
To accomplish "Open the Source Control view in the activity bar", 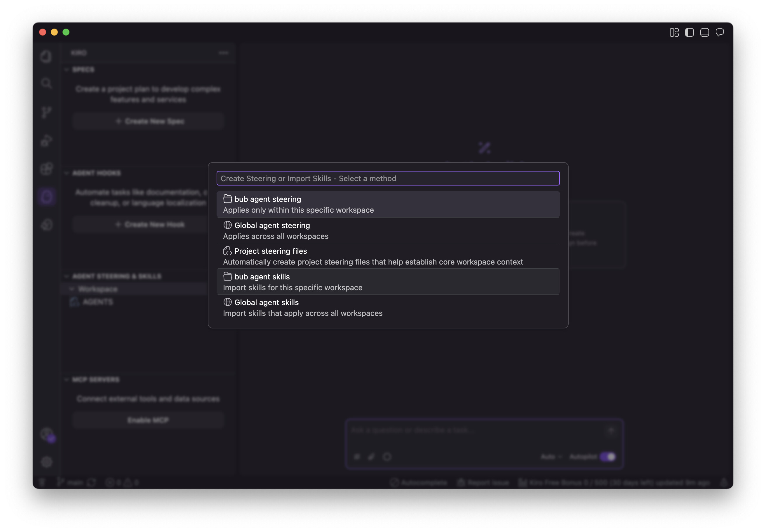I will (46, 112).
